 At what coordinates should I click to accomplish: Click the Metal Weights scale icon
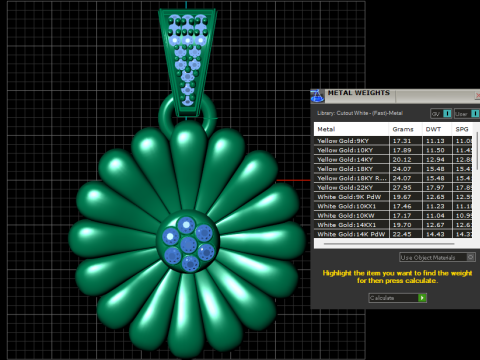[317, 96]
